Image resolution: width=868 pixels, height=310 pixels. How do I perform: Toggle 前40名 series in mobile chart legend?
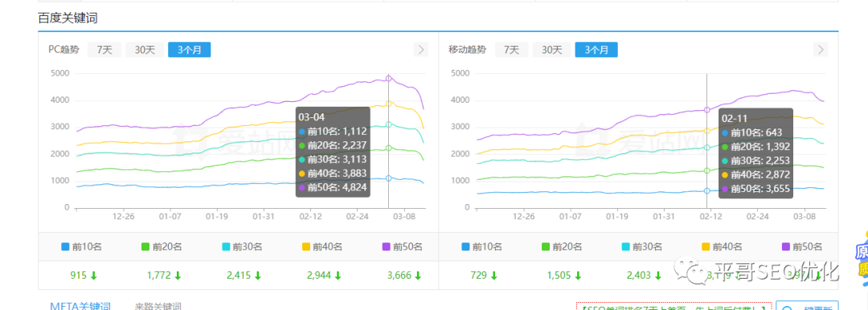(722, 247)
